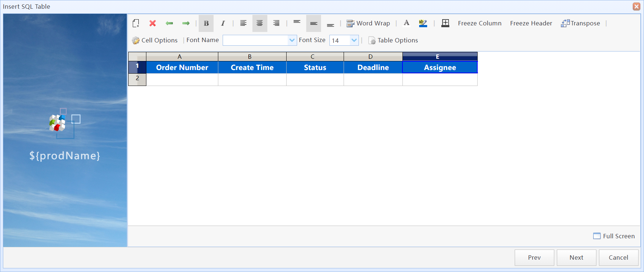Click the red X delete icon
Screen dimensions: 644x272
click(x=153, y=23)
